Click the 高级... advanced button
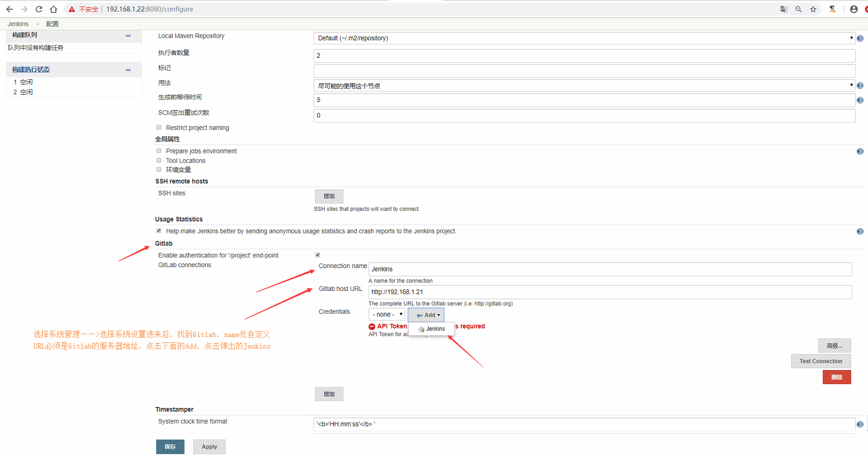Image resolution: width=868 pixels, height=456 pixels. click(834, 346)
